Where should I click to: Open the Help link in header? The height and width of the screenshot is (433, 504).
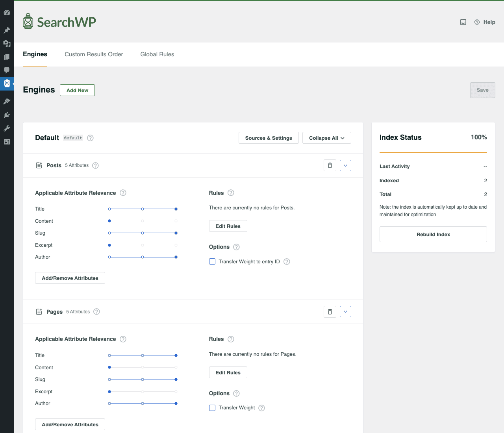click(485, 22)
